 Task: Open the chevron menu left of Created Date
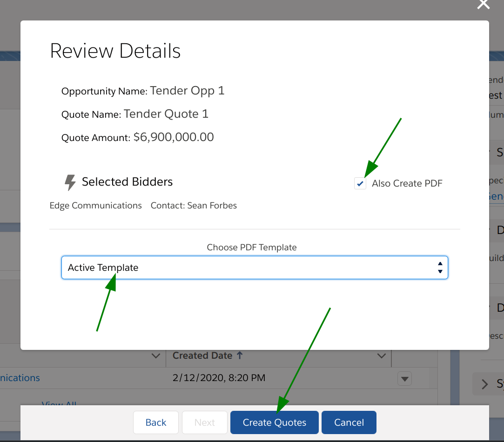[x=156, y=356]
